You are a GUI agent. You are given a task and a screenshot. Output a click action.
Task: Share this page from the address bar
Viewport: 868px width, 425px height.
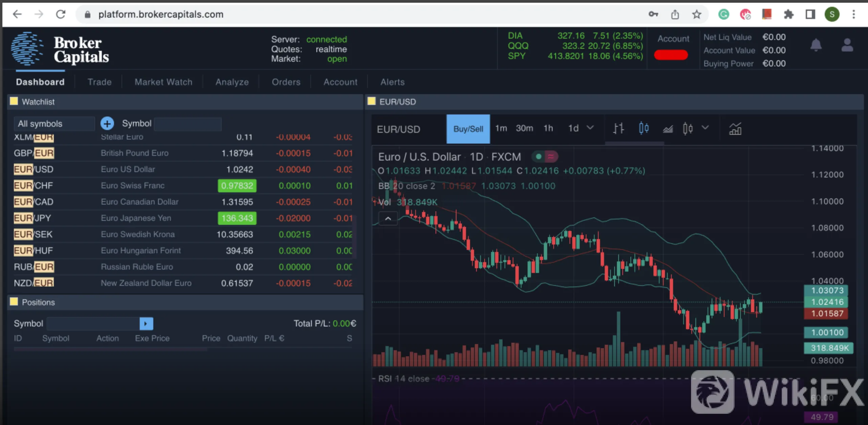675,14
